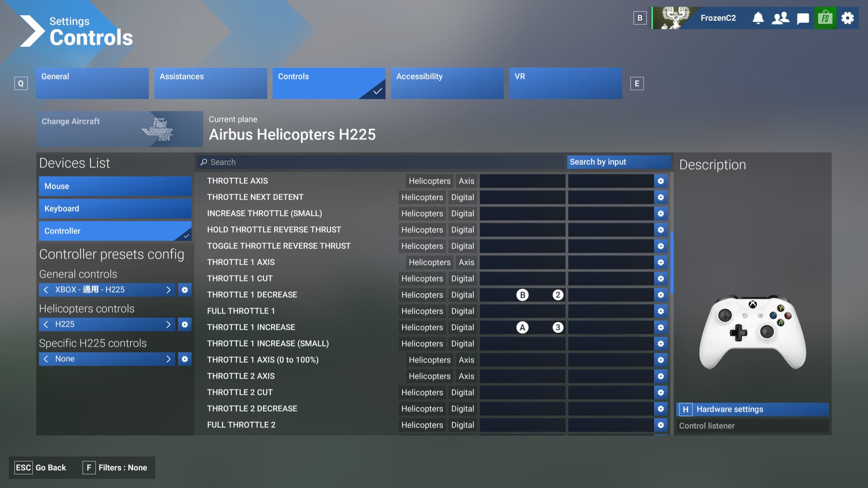Open the gear beside Specific H225 controls
The height and width of the screenshot is (488, 868).
[184, 359]
